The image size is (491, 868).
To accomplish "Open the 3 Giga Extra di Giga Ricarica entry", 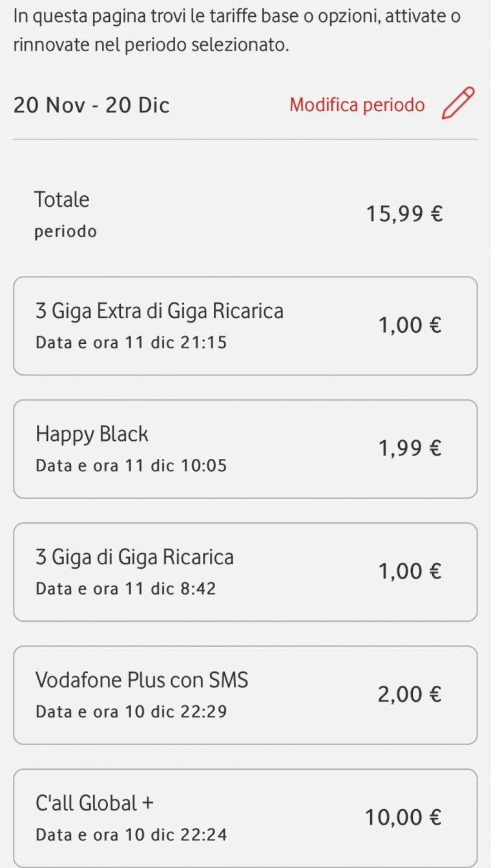I will pyautogui.click(x=160, y=312).
